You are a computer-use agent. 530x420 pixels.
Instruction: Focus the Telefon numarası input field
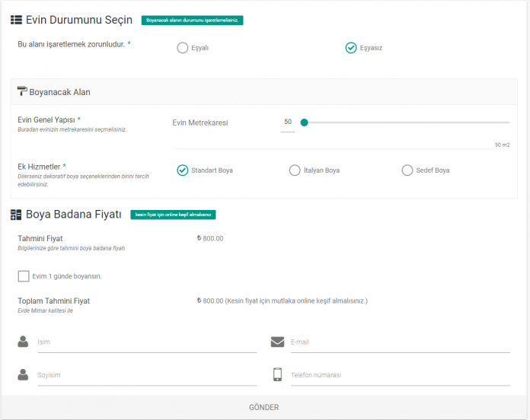[x=401, y=375]
